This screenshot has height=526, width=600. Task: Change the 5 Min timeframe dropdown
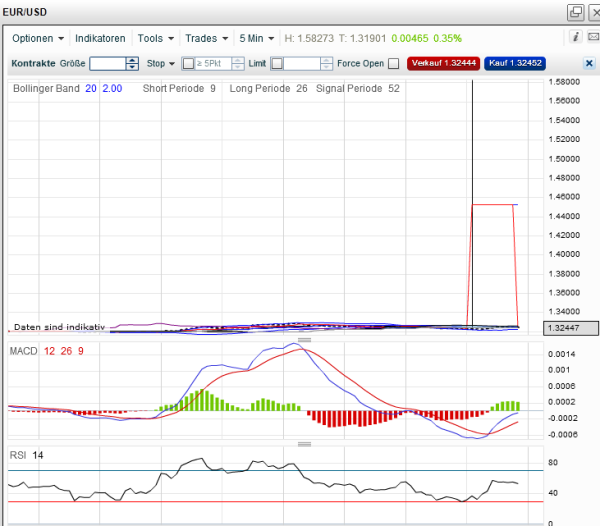(257, 38)
